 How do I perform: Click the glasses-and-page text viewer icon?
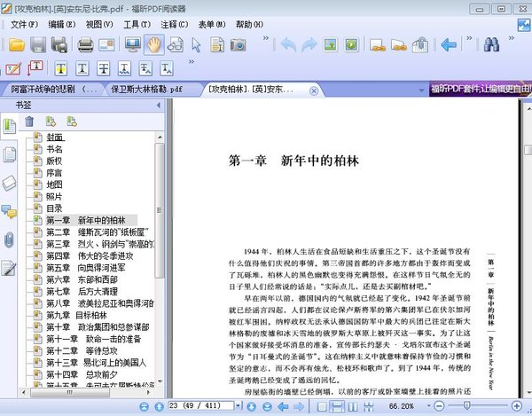tap(176, 44)
